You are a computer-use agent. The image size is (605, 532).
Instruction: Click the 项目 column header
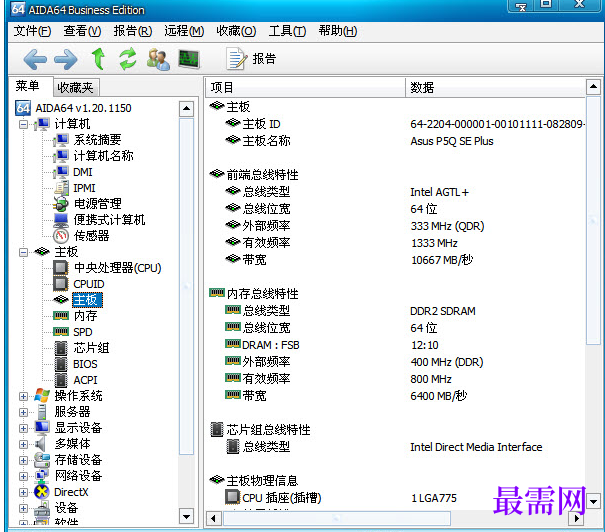click(306, 88)
